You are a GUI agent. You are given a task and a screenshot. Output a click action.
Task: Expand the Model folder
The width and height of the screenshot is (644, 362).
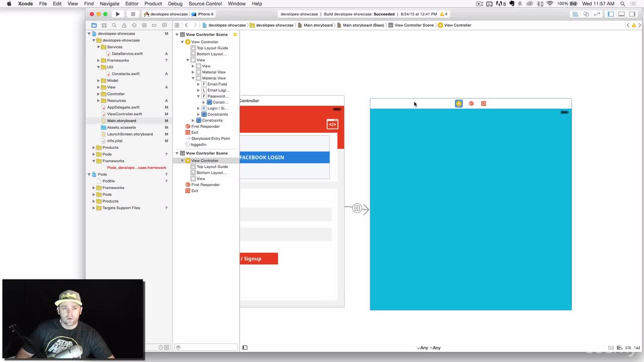[x=99, y=80]
